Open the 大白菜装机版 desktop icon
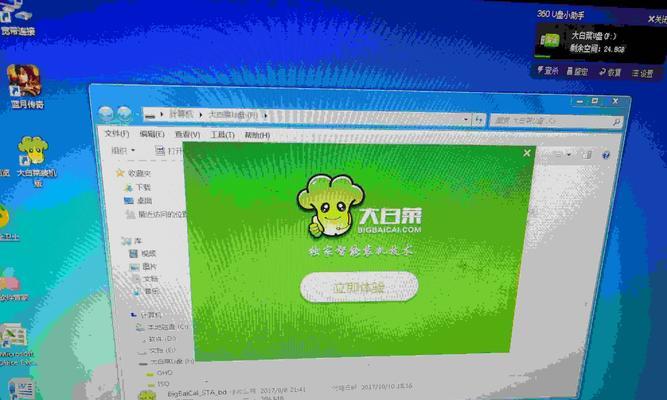The height and width of the screenshot is (400, 667). tap(35, 161)
